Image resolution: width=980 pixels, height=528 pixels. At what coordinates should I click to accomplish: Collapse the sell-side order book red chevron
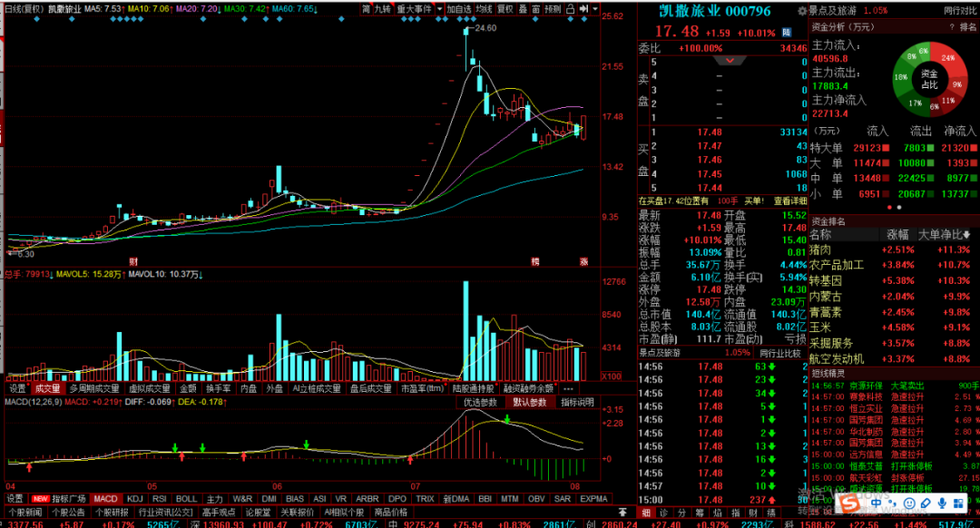[x=730, y=61]
